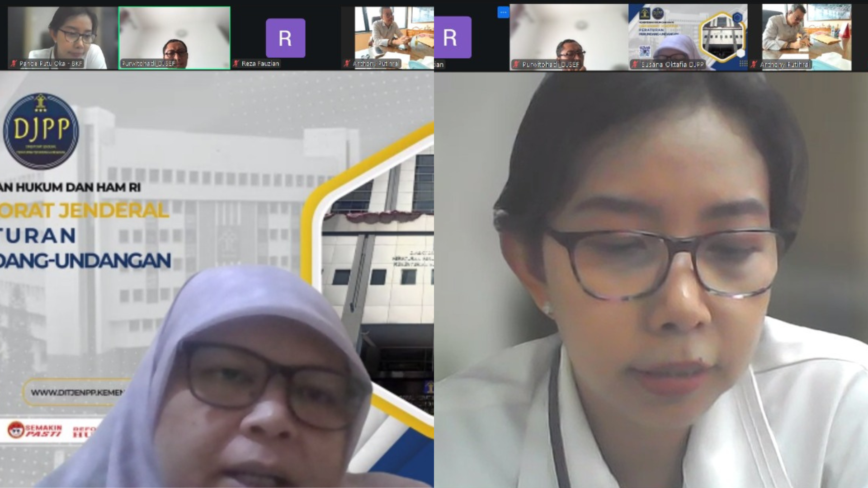
Task: Select Anthony Putihrai's video thumbnail in right window
Action: [807, 38]
